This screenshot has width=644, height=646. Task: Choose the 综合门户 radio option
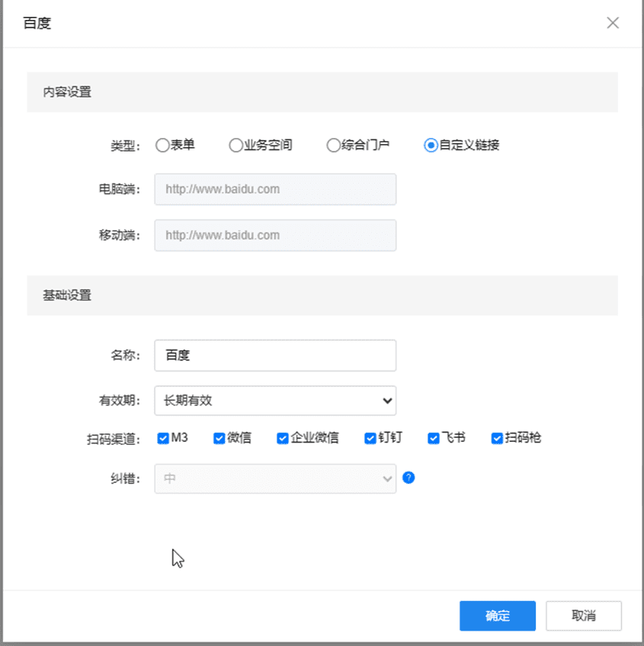click(x=333, y=145)
